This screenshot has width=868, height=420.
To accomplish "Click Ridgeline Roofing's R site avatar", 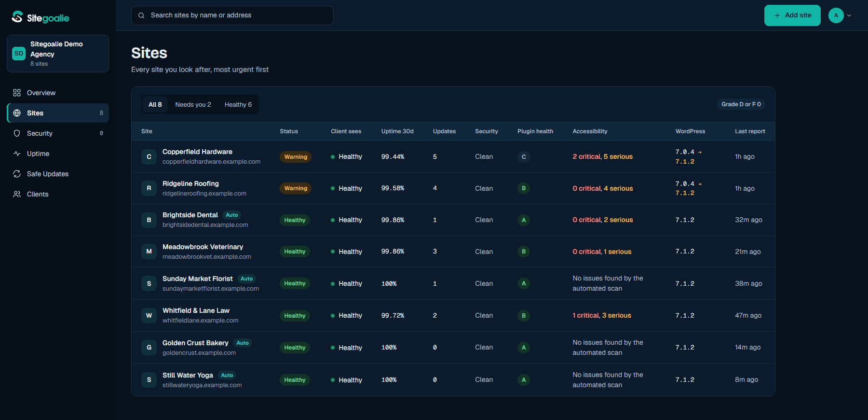I will pyautogui.click(x=149, y=188).
